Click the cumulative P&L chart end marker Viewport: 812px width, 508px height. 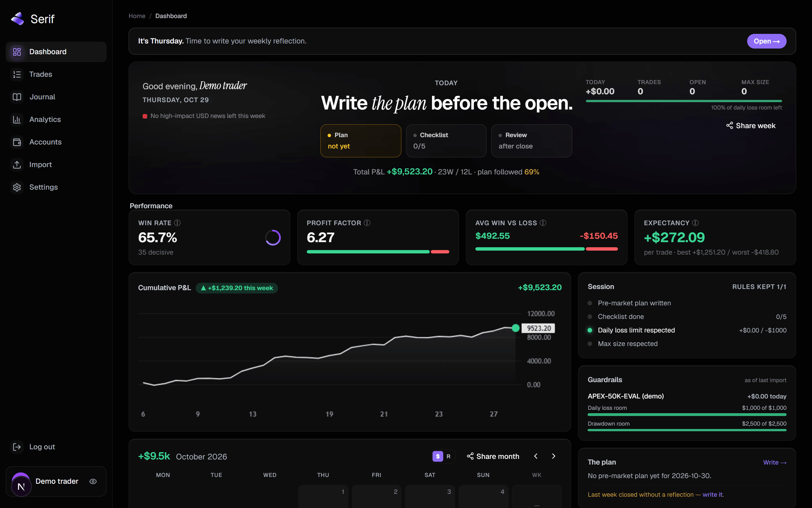(x=515, y=328)
